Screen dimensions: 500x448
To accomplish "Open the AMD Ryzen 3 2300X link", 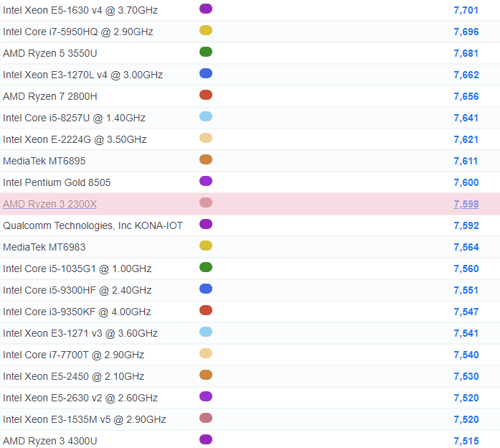I will tap(49, 204).
